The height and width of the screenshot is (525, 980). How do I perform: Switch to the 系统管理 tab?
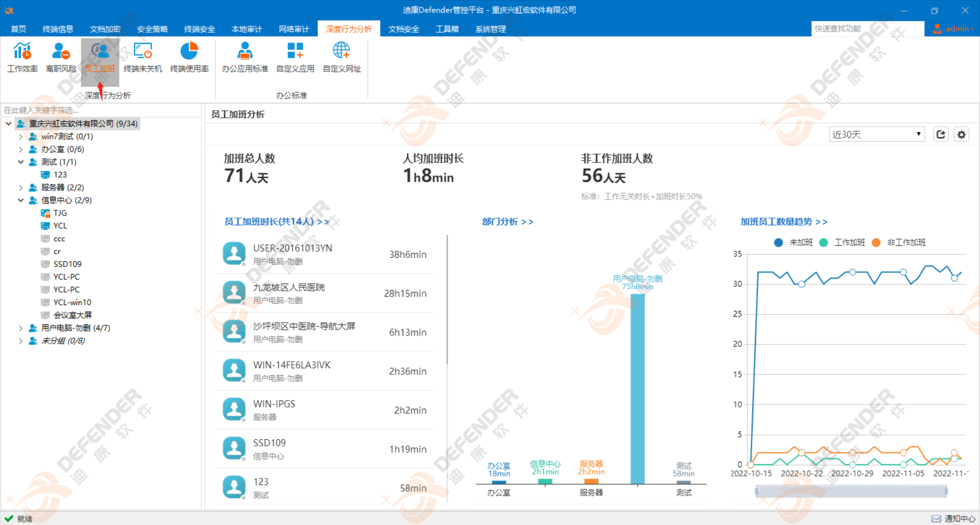coord(491,29)
